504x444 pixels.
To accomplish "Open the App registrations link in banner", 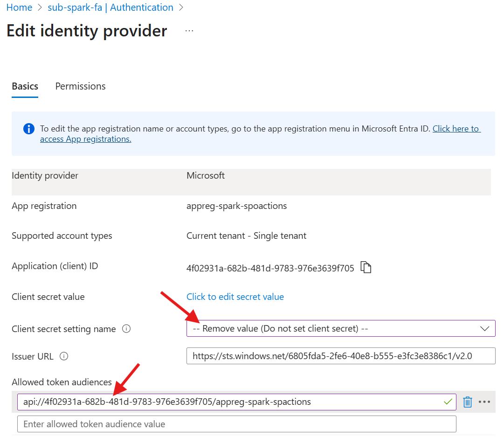I will [85, 139].
